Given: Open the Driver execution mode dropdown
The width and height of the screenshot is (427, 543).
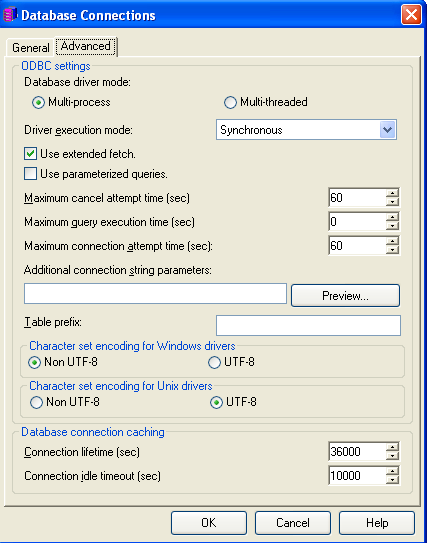Looking at the screenshot, I should click(388, 130).
